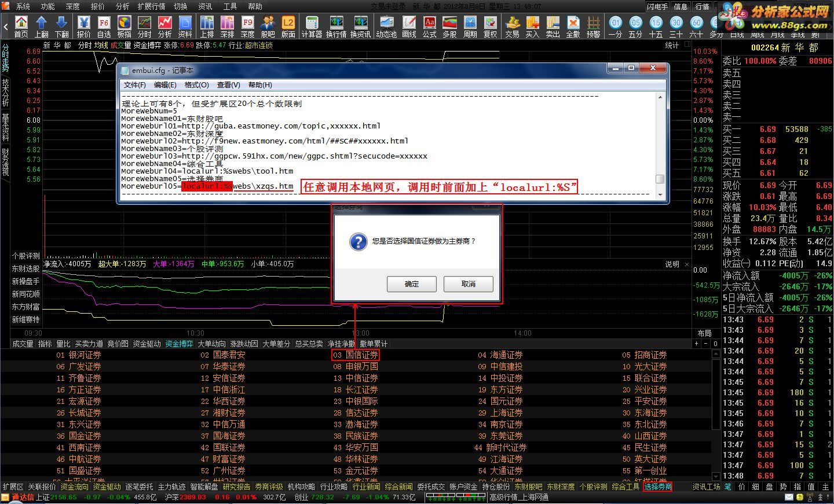This screenshot has width=834, height=504.
Task: Open the 选择券商 bottom tab
Action: pyautogui.click(x=658, y=487)
